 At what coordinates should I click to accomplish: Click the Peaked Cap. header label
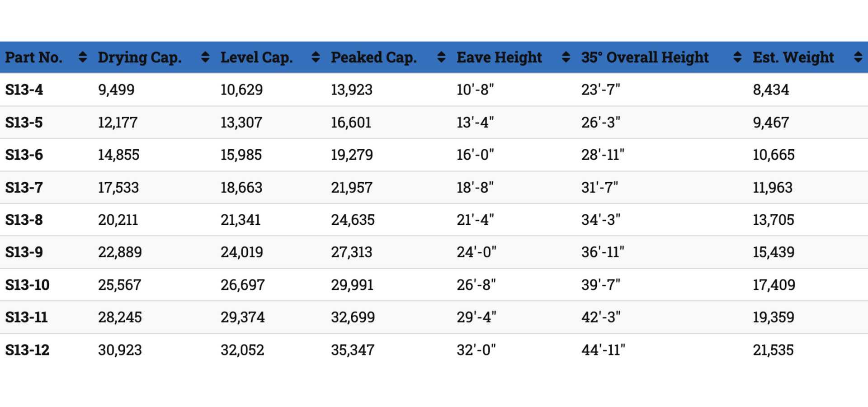(374, 57)
